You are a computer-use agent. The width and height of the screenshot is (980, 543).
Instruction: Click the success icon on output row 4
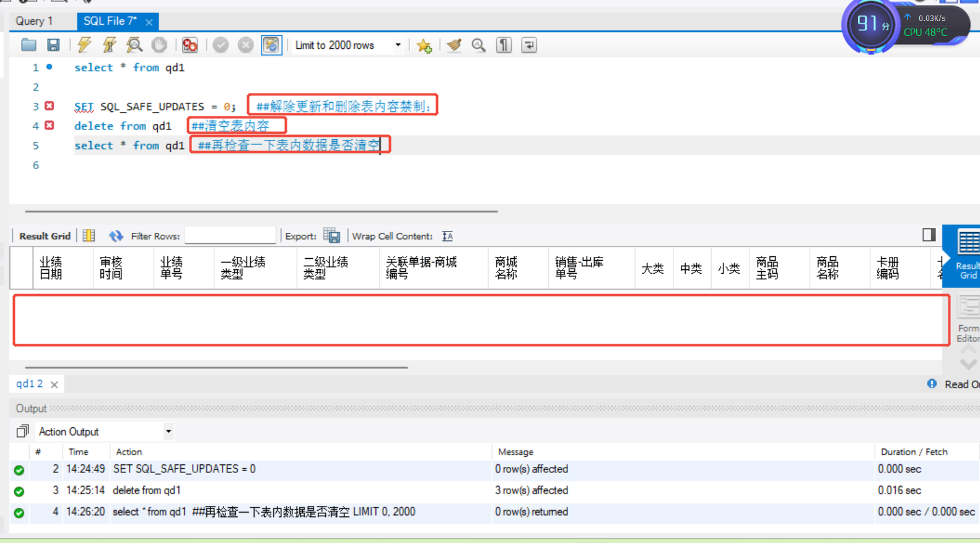(x=19, y=513)
